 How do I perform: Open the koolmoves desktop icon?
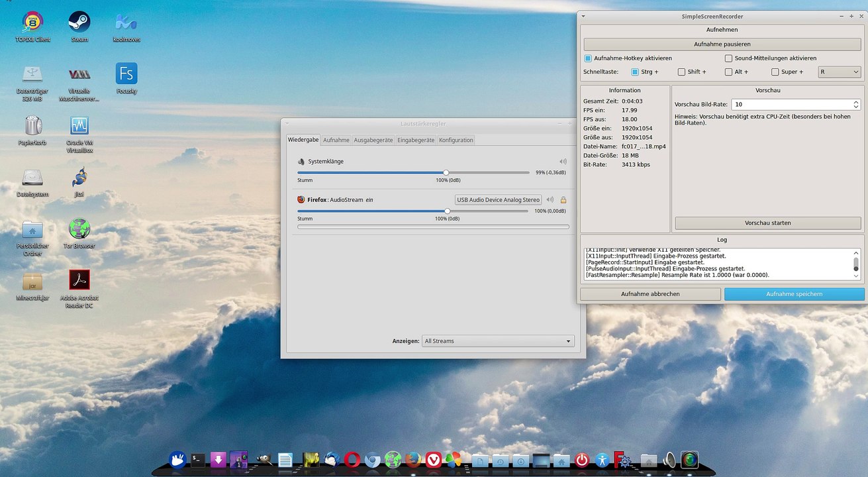pyautogui.click(x=126, y=22)
